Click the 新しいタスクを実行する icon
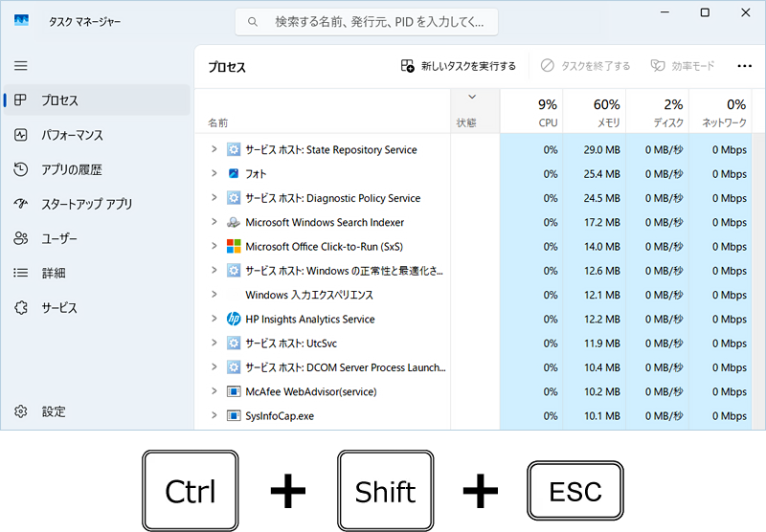This screenshot has height=532, width=766. [x=408, y=66]
